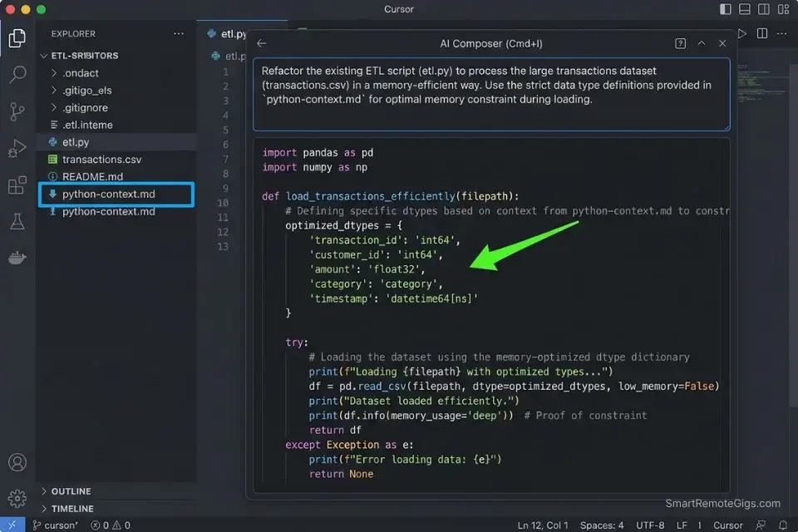The image size is (798, 532).
Task: Open the Manage gear icon
Action: [x=17, y=497]
